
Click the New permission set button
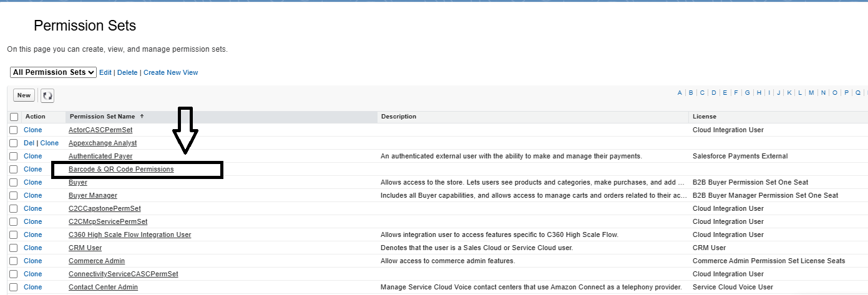24,95
